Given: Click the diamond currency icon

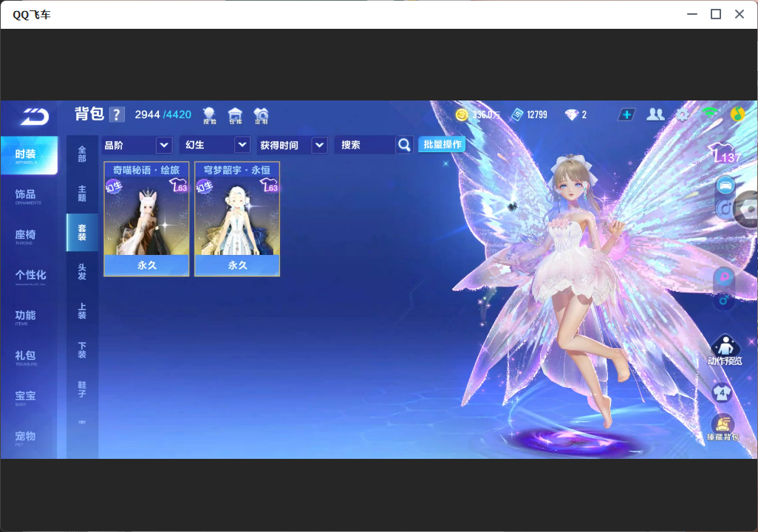Looking at the screenshot, I should click(x=571, y=115).
